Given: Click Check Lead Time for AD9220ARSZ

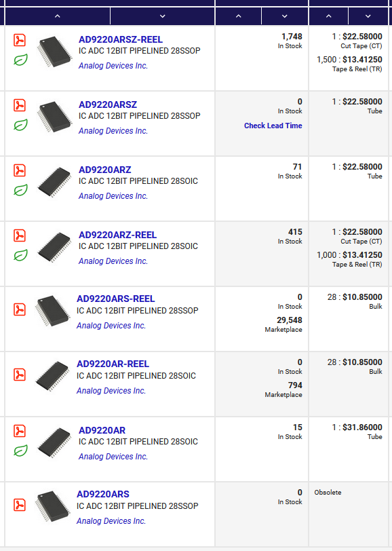Looking at the screenshot, I should [x=273, y=126].
